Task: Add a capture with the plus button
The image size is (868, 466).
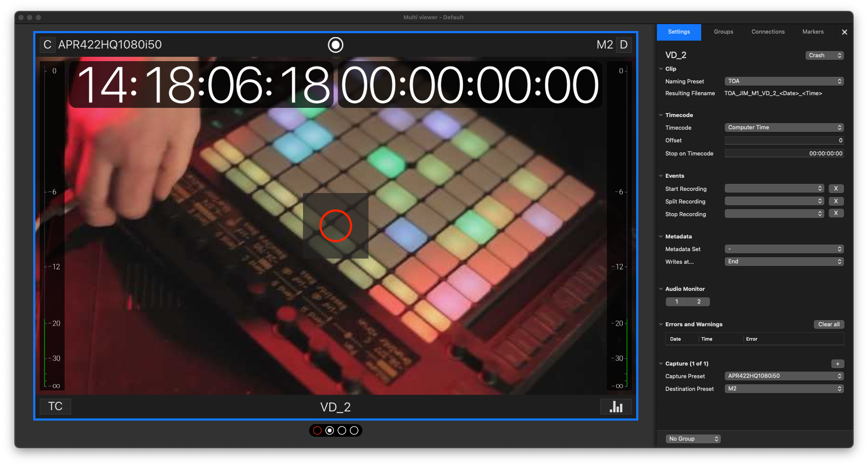Action: pos(837,364)
